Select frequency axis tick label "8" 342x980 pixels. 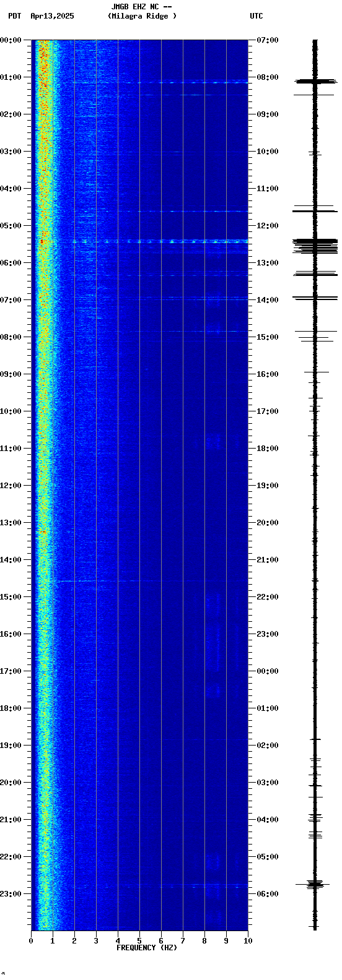pos(204,941)
